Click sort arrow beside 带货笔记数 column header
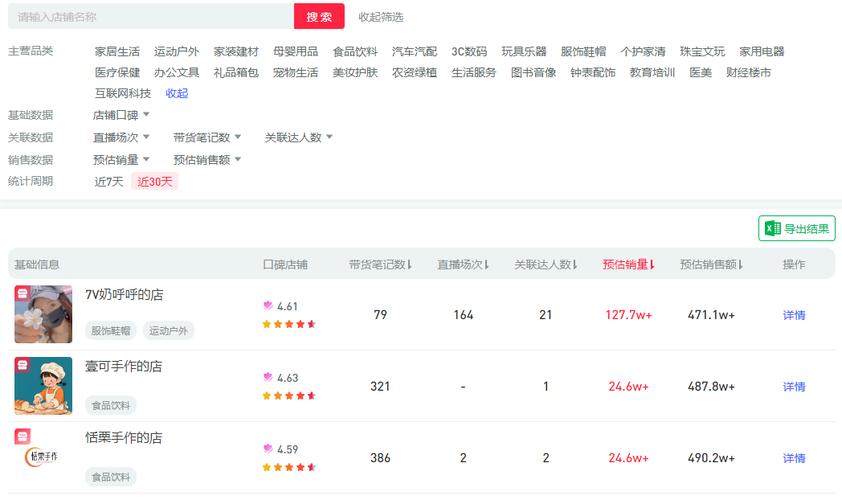Screen dimensions: 842x500 coord(410,265)
